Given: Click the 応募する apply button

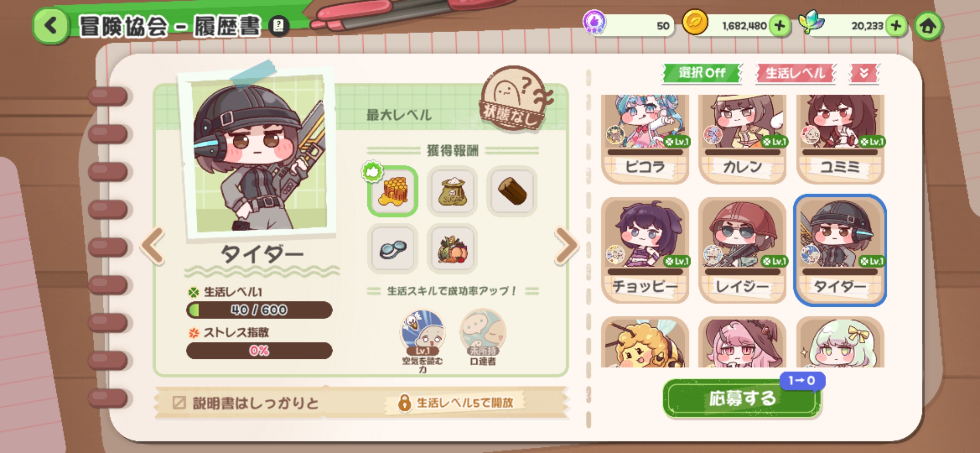Looking at the screenshot, I should tap(742, 398).
